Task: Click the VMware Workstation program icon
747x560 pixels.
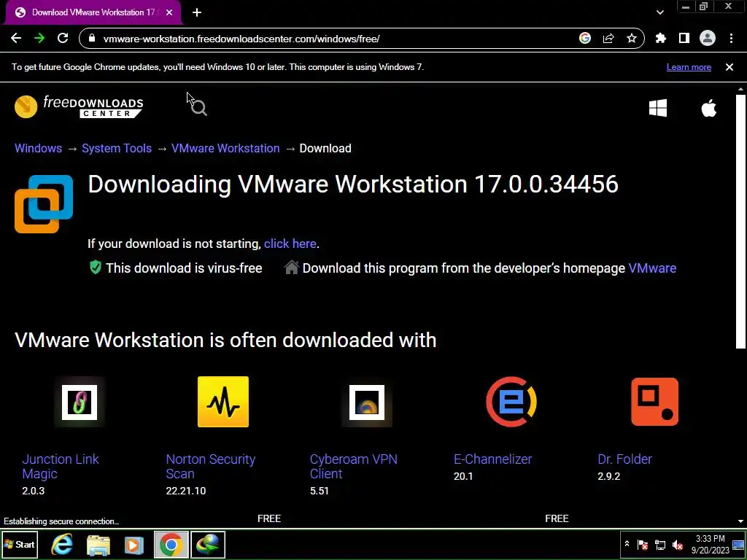Action: click(x=44, y=204)
